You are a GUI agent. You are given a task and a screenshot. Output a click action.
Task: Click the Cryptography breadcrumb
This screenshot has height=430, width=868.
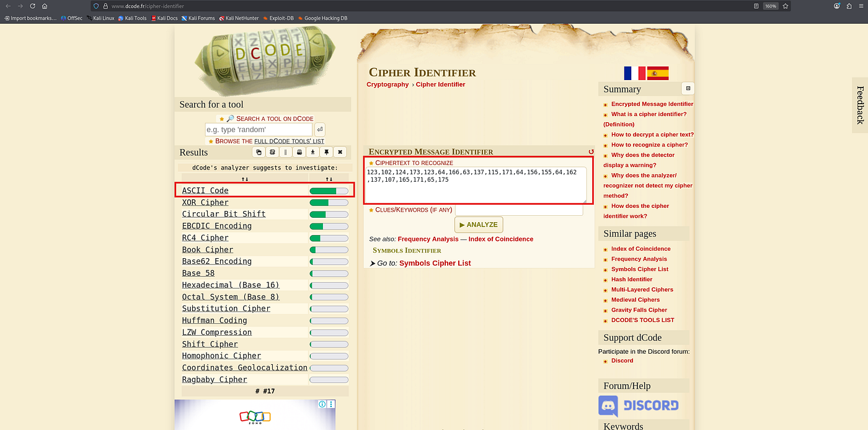pos(387,84)
